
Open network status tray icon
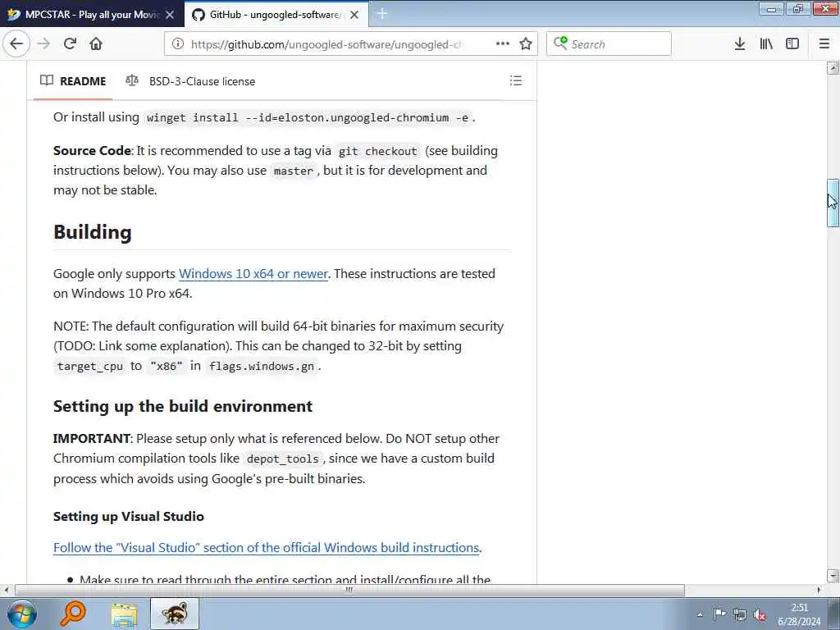(x=739, y=614)
